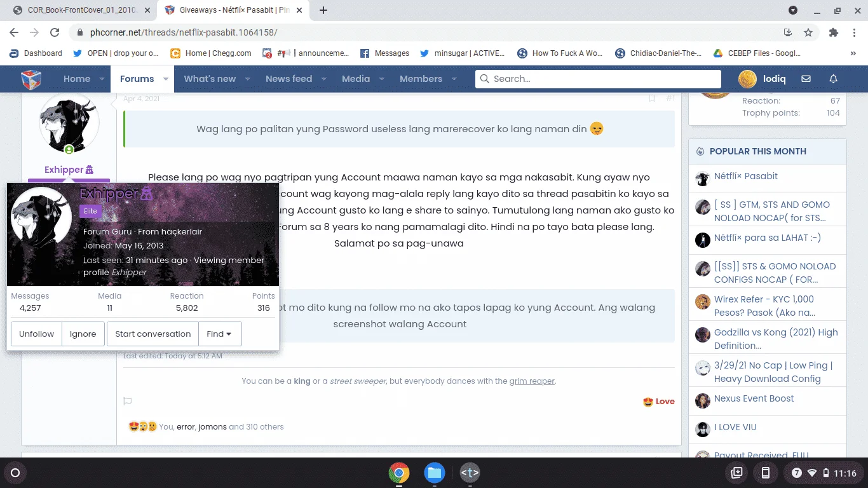868x488 pixels.
Task: Click the Wirex Refer thread avatar
Action: coord(702,301)
